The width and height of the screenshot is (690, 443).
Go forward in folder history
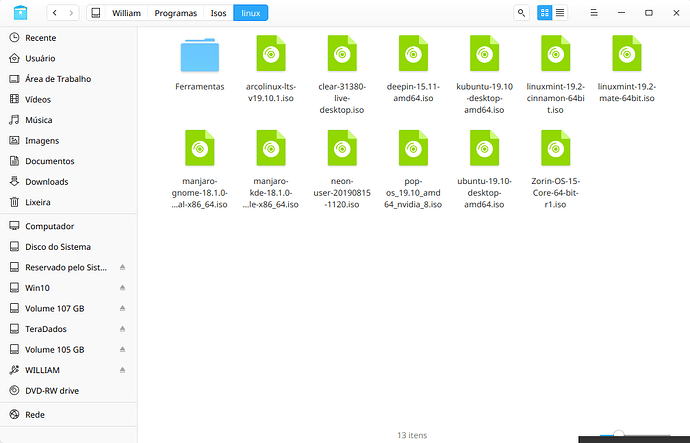(x=71, y=13)
